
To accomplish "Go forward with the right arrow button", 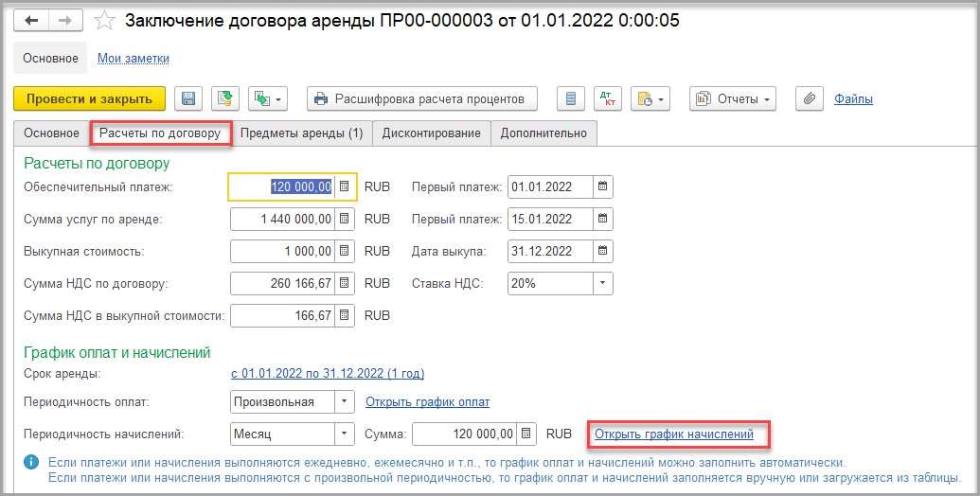I will coord(65,21).
